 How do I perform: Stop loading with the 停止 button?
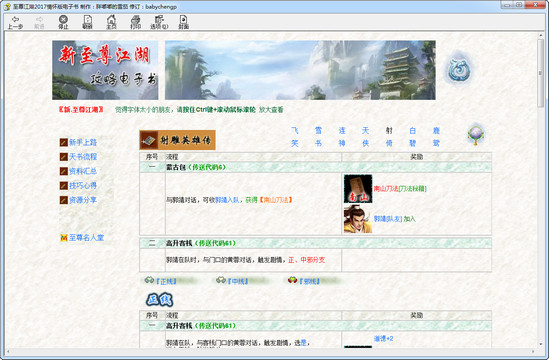click(x=63, y=22)
